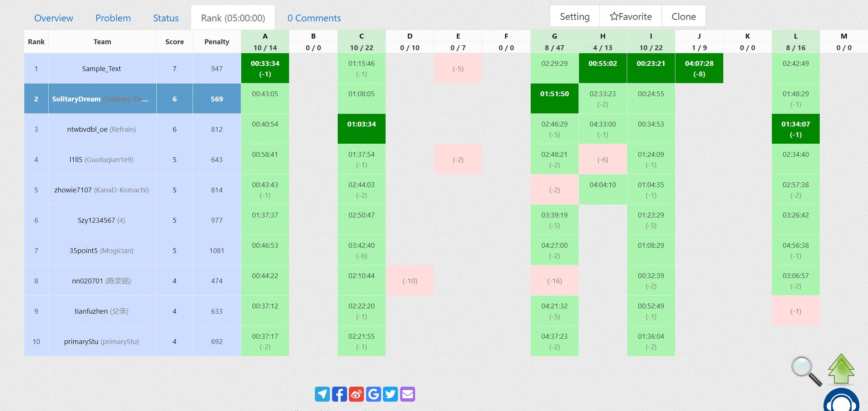Open the 0 Comments tab
The image size is (868, 411).
(314, 18)
